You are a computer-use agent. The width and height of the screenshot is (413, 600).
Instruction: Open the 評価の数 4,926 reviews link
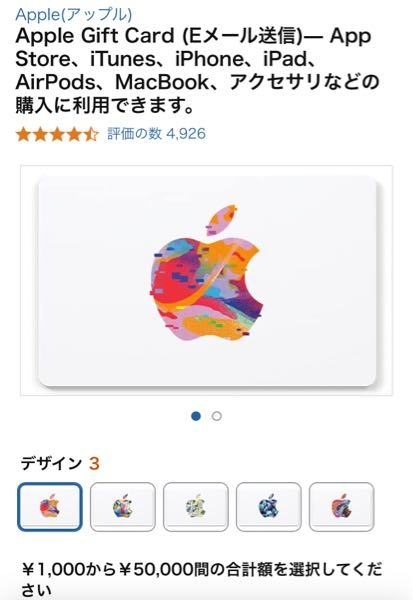pos(156,134)
